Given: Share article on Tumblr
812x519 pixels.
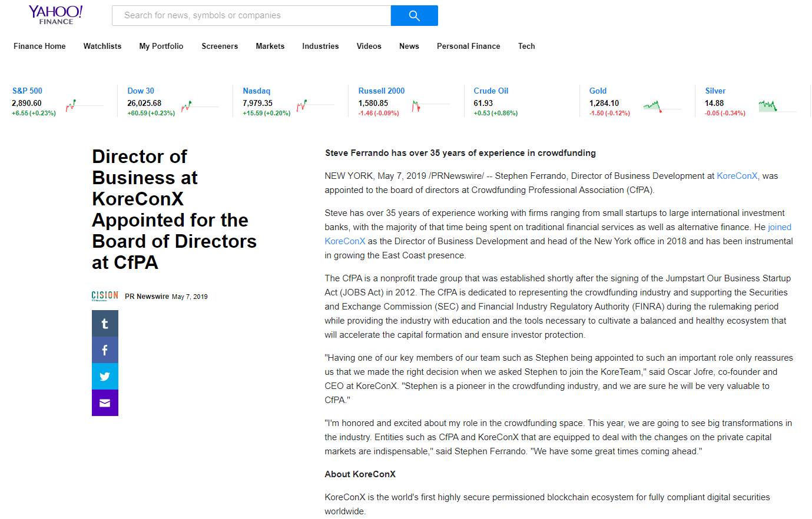Looking at the screenshot, I should coord(105,324).
